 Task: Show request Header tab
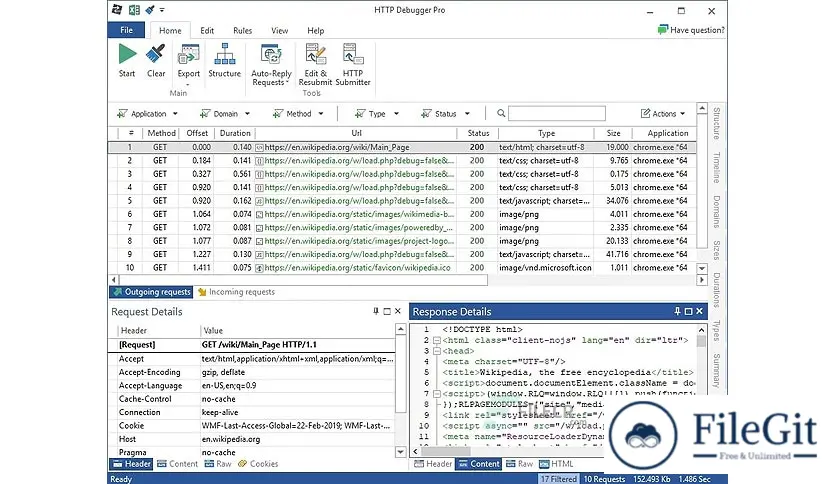(131, 464)
